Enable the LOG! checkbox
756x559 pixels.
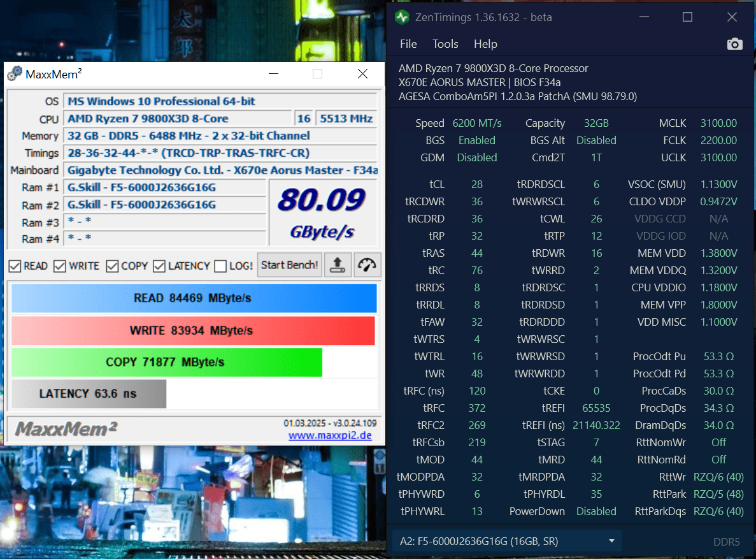220,266
